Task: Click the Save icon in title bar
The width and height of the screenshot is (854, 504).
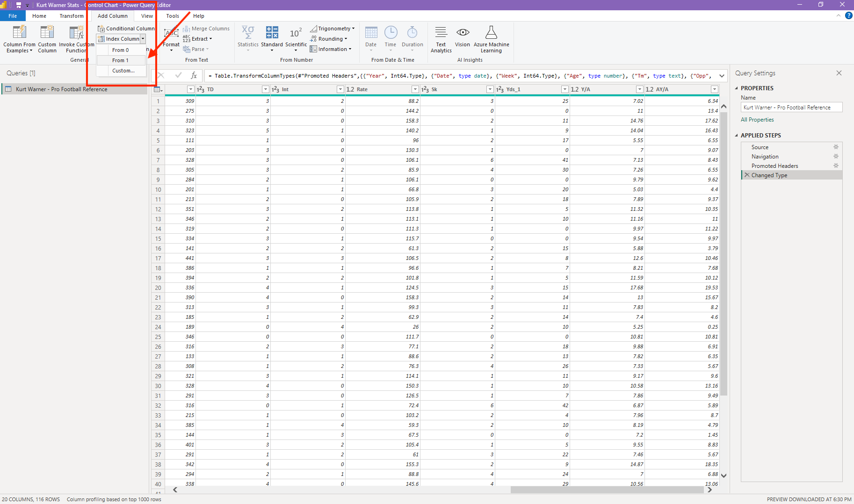Action: (x=19, y=5)
